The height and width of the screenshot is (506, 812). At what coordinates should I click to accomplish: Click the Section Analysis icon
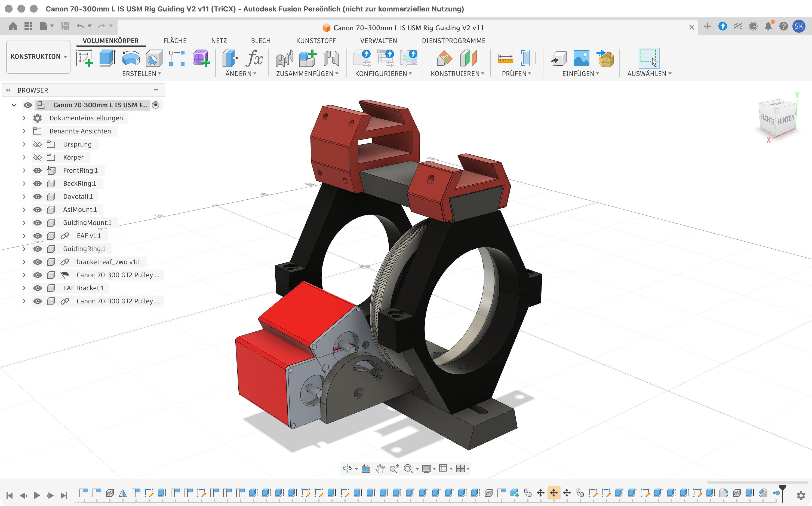pyautogui.click(x=528, y=58)
